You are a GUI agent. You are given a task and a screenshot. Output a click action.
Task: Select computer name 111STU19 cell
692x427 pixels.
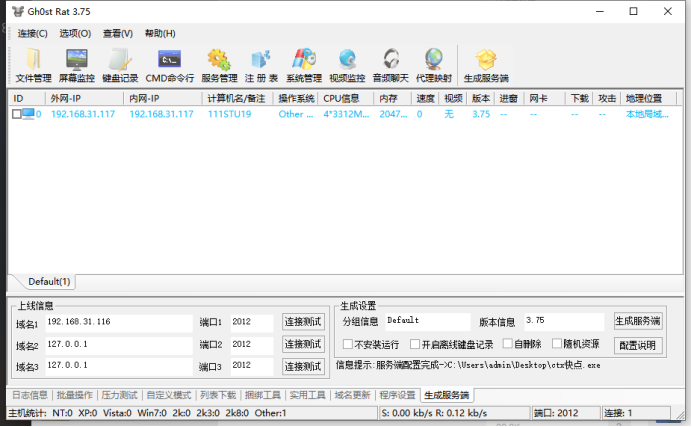coord(229,114)
